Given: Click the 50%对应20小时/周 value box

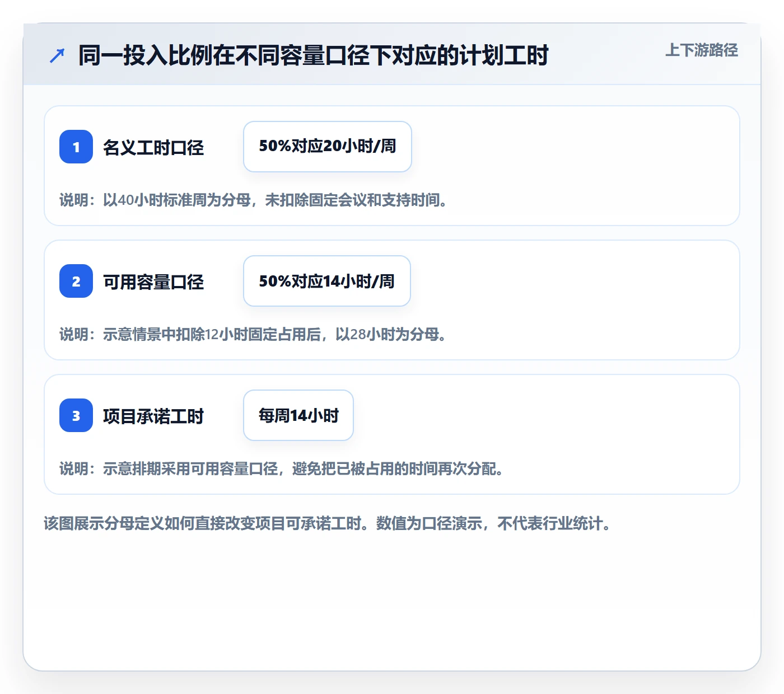Looking at the screenshot, I should click(328, 147).
